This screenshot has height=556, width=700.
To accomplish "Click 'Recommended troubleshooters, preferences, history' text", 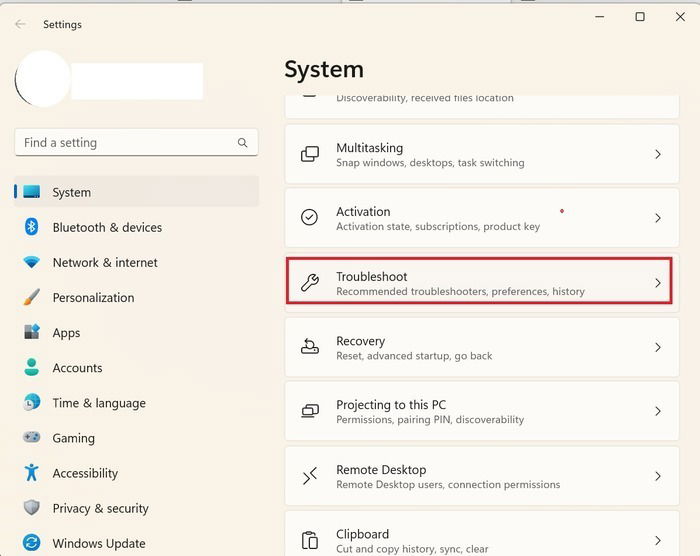I will point(460,292).
